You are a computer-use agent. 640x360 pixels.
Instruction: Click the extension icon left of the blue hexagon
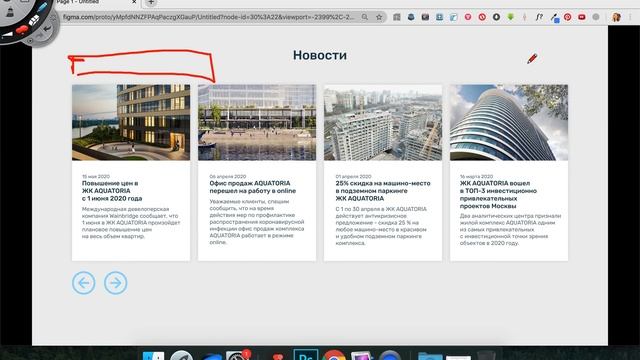(396, 17)
